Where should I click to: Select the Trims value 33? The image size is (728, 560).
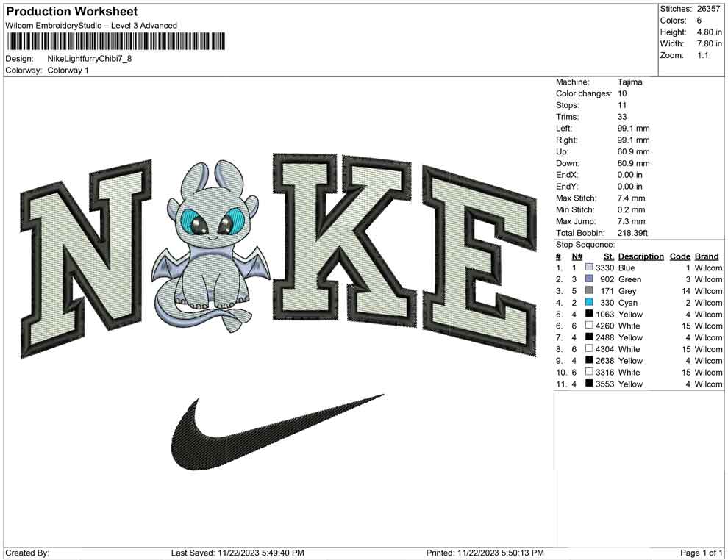[622, 117]
